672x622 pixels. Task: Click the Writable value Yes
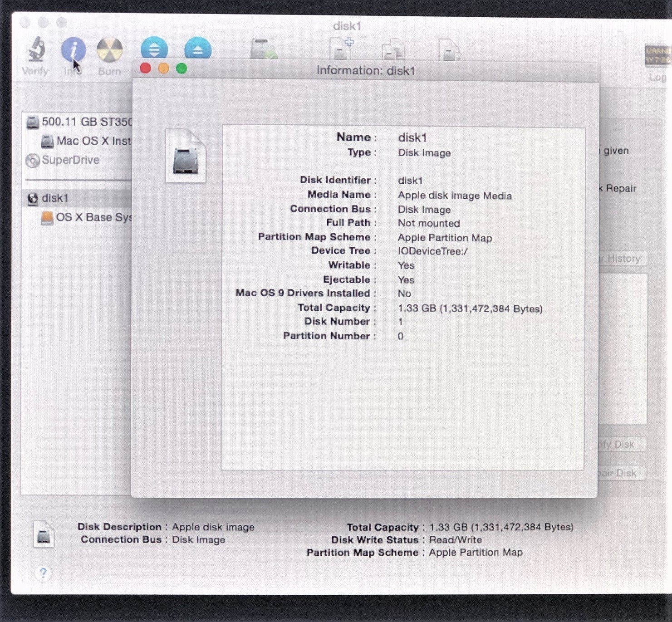[406, 265]
